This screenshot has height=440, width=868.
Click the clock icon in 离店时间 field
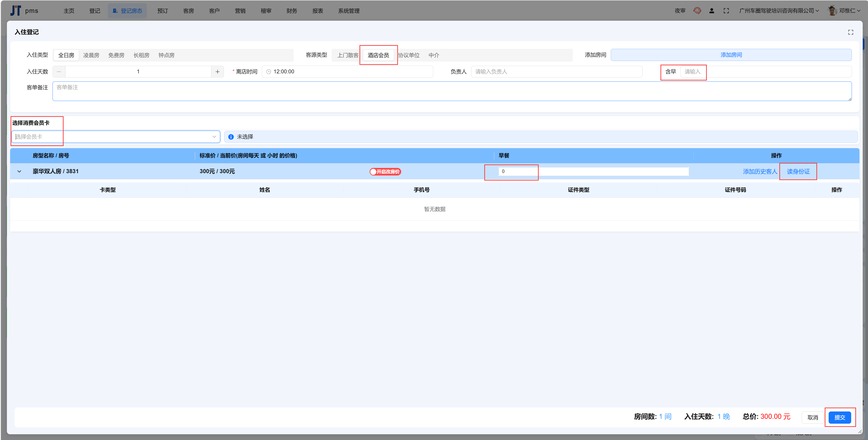[x=269, y=72]
